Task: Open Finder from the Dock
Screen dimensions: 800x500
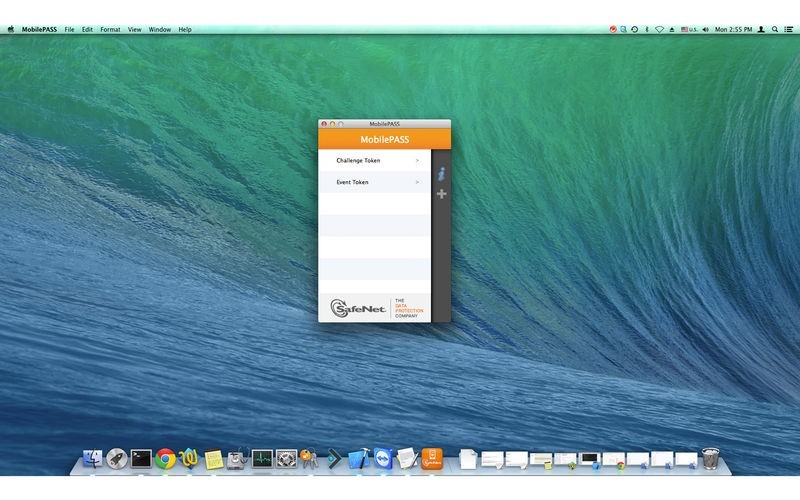Action: coord(93,459)
